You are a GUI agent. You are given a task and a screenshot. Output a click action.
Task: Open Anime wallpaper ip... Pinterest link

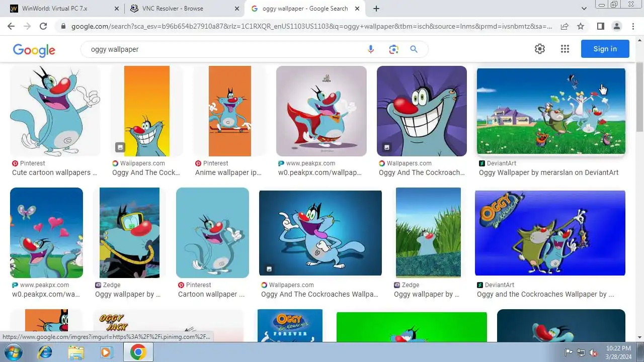(x=228, y=172)
